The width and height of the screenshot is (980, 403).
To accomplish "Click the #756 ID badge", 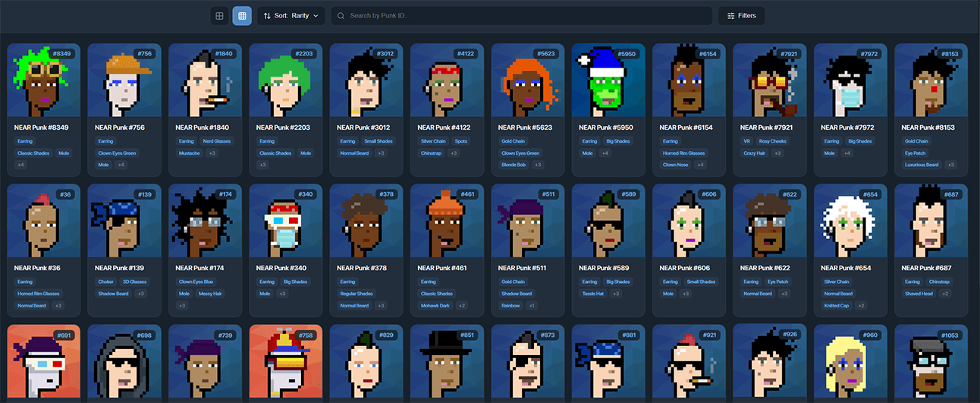I will coord(143,54).
